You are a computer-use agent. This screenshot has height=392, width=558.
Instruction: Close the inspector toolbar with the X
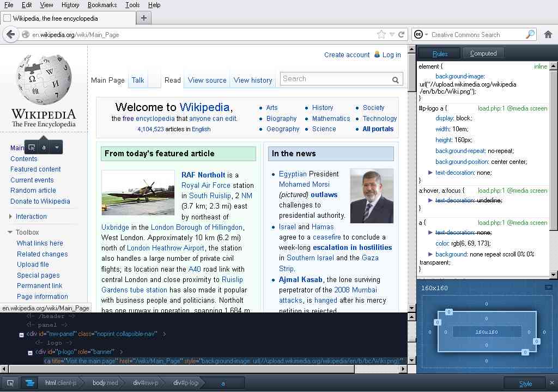coord(551,383)
